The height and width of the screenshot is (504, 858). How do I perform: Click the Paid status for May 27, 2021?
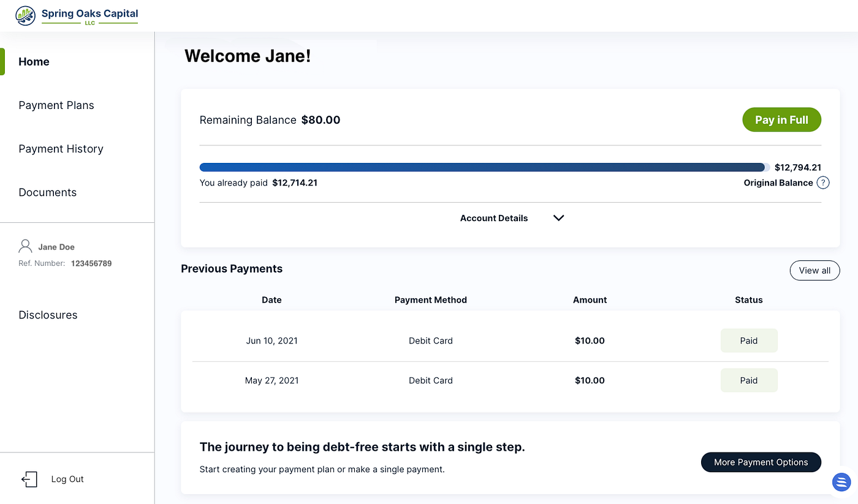tap(749, 380)
